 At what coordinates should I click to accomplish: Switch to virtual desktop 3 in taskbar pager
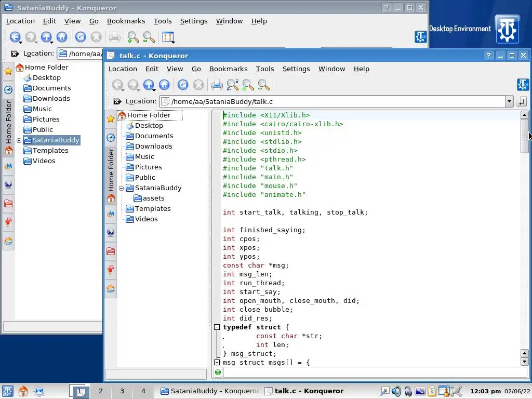(x=122, y=391)
